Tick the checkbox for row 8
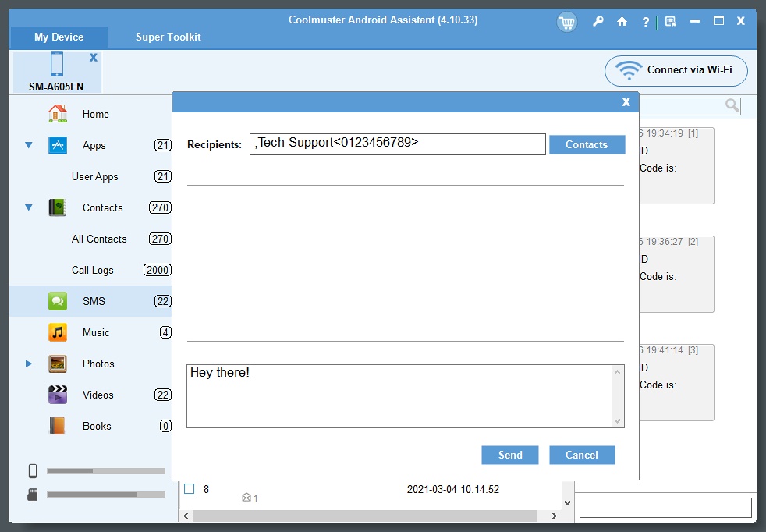Image resolution: width=766 pixels, height=532 pixels. pyautogui.click(x=190, y=489)
